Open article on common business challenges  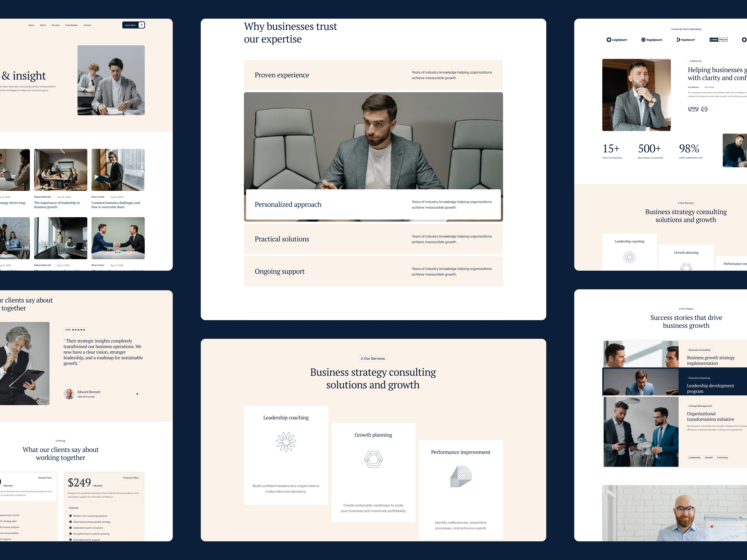tap(116, 205)
